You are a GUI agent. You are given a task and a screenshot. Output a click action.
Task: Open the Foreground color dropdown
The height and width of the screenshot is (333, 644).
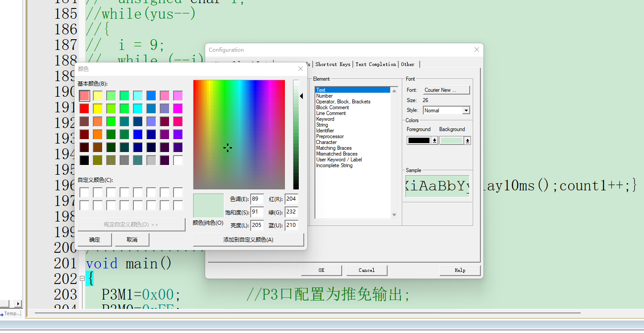click(x=433, y=140)
